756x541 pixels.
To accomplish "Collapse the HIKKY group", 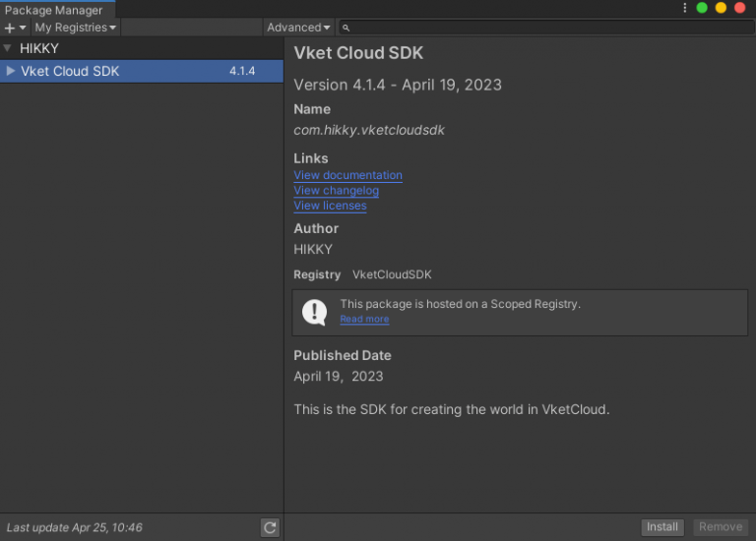I will pos(8,47).
